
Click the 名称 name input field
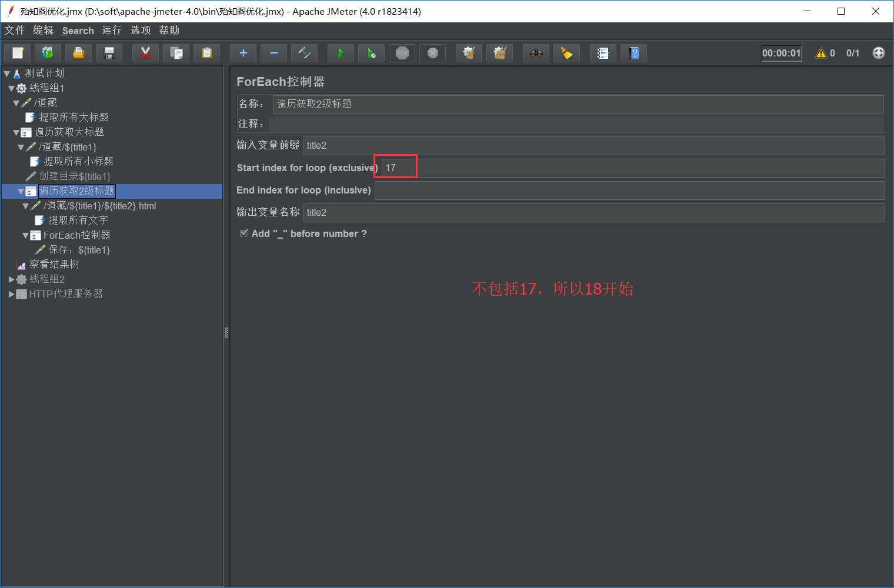pyautogui.click(x=578, y=104)
